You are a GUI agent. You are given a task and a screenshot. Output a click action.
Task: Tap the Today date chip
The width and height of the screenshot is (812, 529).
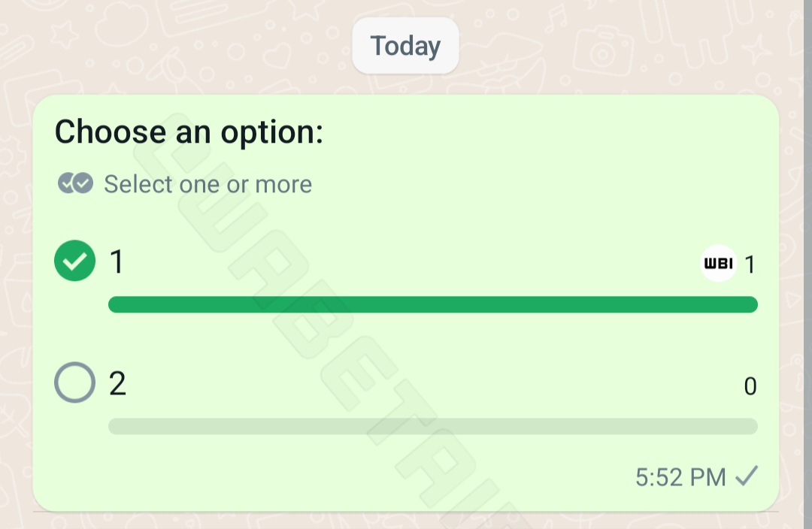tap(405, 47)
